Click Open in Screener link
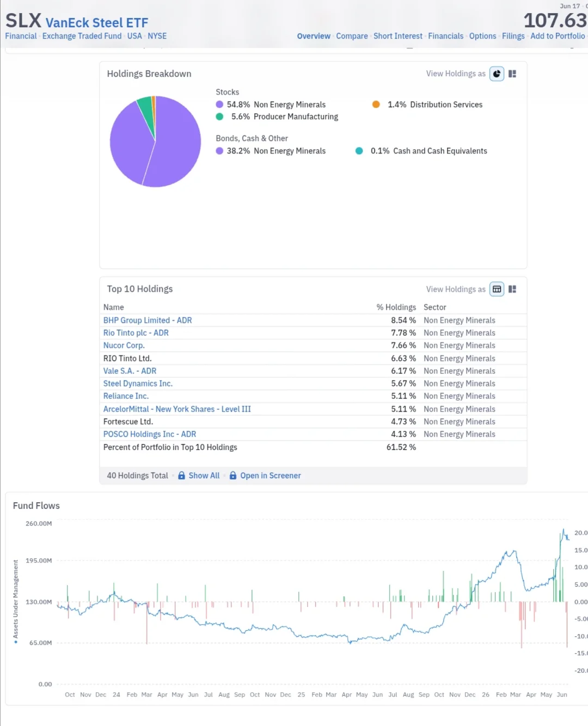 point(271,476)
